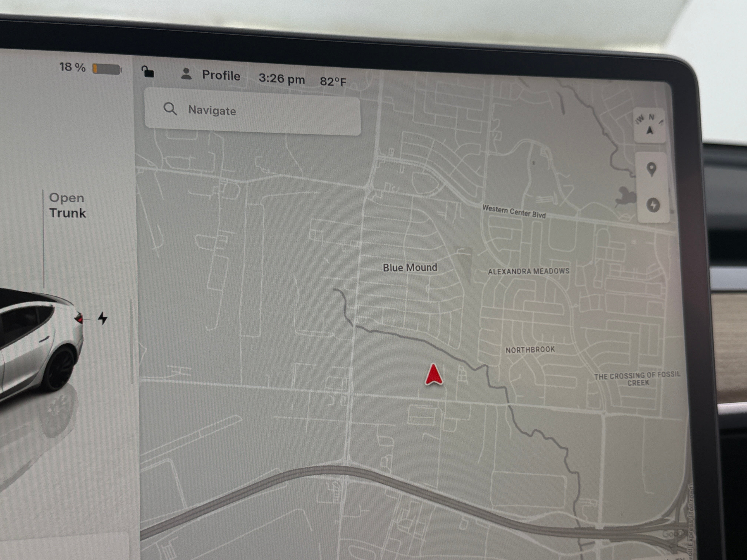This screenshot has height=560, width=747.
Task: Tap the magnifying glass search icon
Action: tap(170, 109)
